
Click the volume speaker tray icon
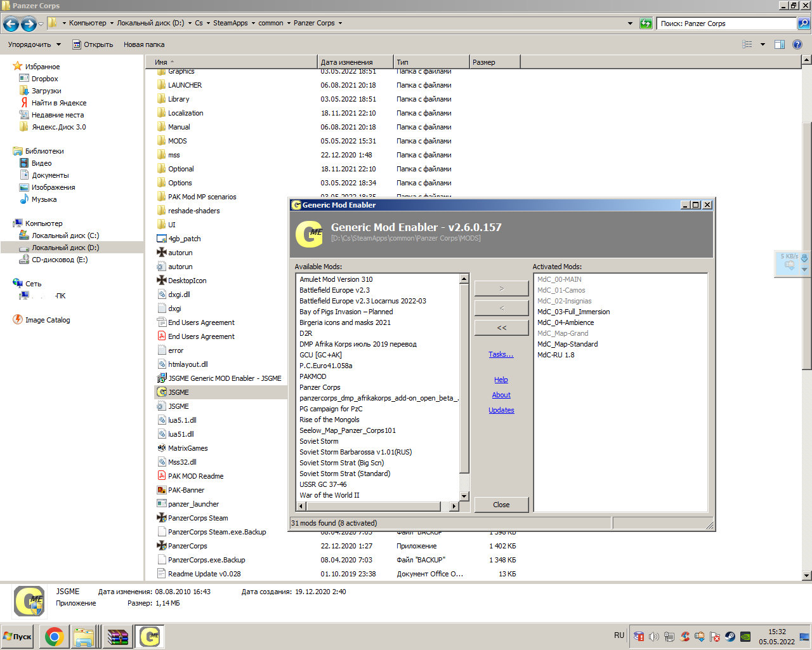653,636
